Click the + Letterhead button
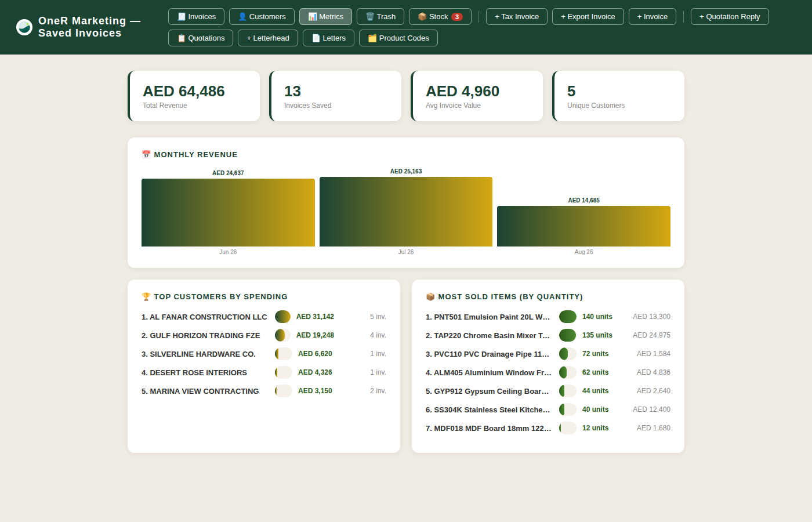 point(268,38)
